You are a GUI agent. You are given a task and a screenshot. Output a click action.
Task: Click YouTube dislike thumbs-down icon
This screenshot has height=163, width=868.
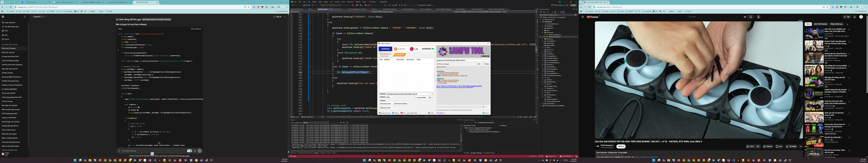(758, 146)
